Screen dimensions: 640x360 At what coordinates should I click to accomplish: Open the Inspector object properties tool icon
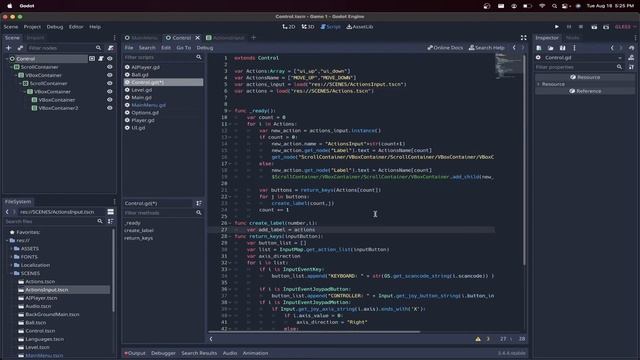click(631, 67)
